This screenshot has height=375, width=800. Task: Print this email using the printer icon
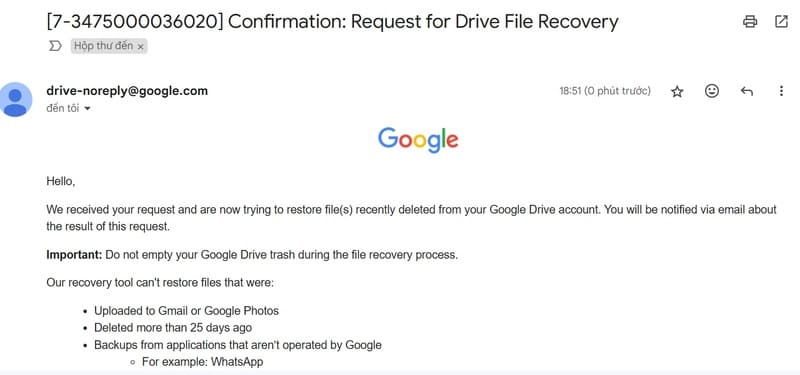749,21
